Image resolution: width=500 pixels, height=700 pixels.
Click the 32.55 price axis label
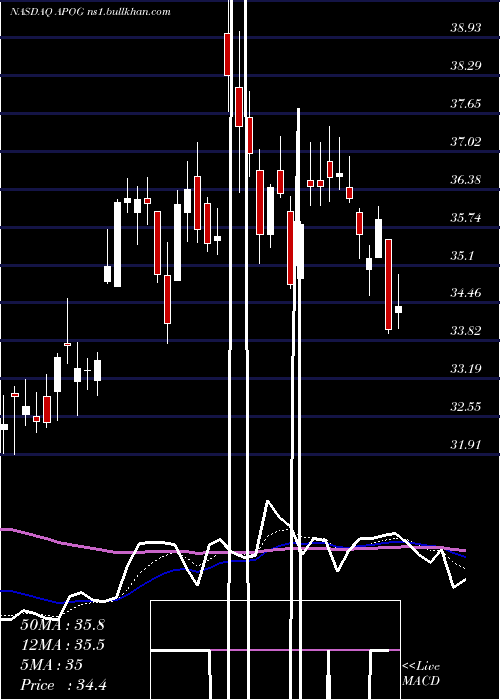[x=466, y=407]
